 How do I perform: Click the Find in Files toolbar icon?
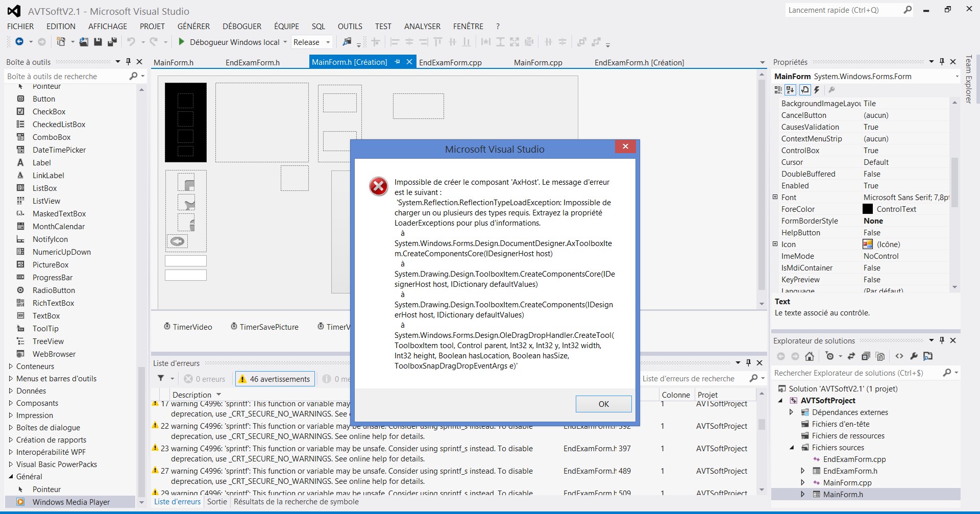coord(347,42)
